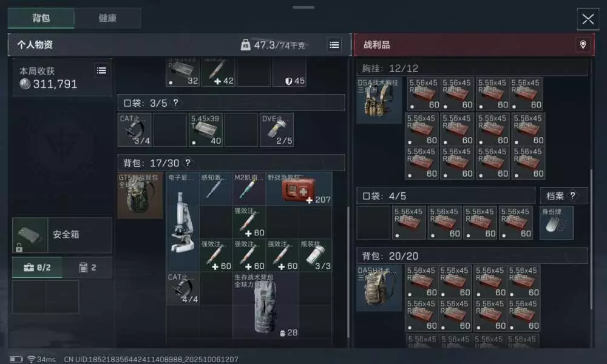Select the clipboard 2 toggle tab
607x364 pixels.
pos(87,268)
